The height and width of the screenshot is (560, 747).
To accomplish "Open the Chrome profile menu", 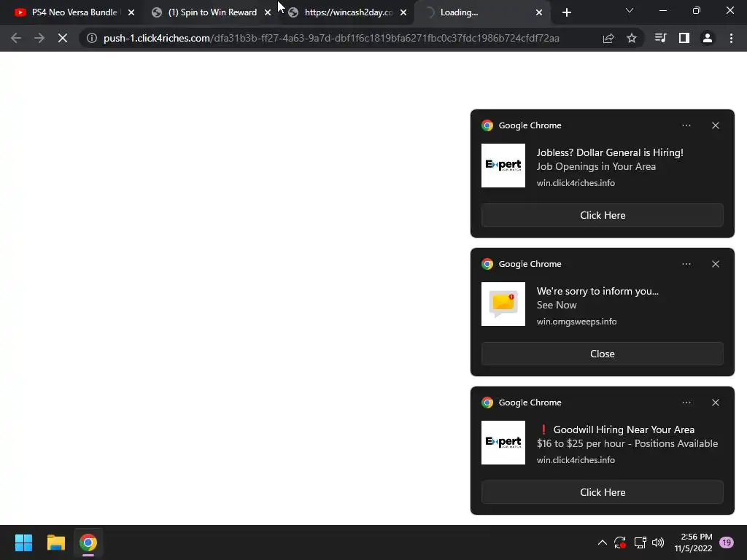I will 708,38.
